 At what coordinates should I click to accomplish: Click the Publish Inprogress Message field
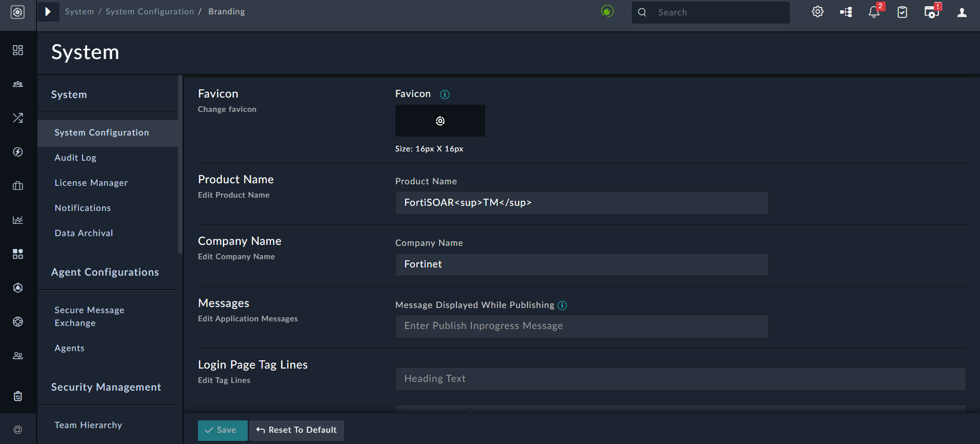582,326
